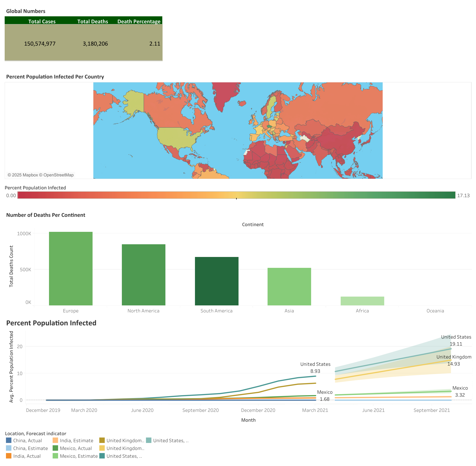This screenshot has height=466, width=476.
Task: Click the United States forecast line
Action: 393,360
